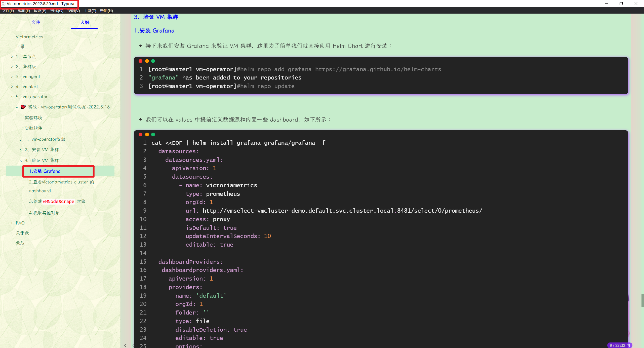Screen dimensions: 644x348
Task: Open the 文件(F) menu
Action: pyautogui.click(x=8, y=11)
